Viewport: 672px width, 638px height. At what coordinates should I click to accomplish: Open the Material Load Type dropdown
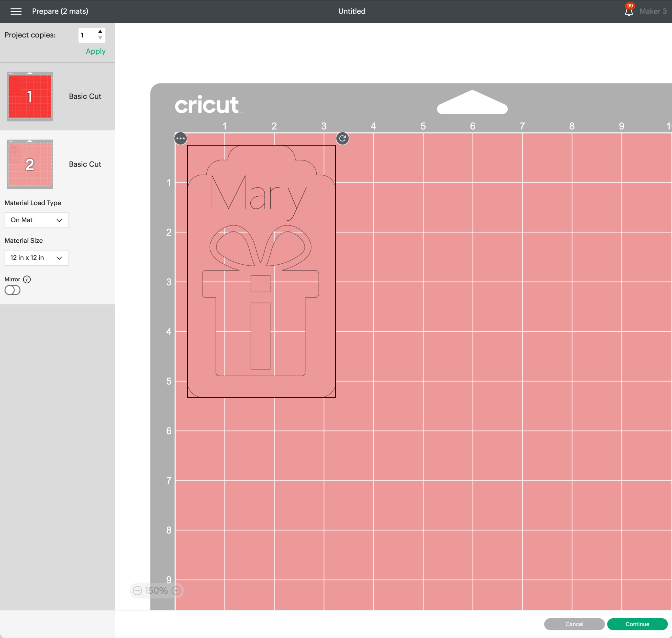point(37,220)
